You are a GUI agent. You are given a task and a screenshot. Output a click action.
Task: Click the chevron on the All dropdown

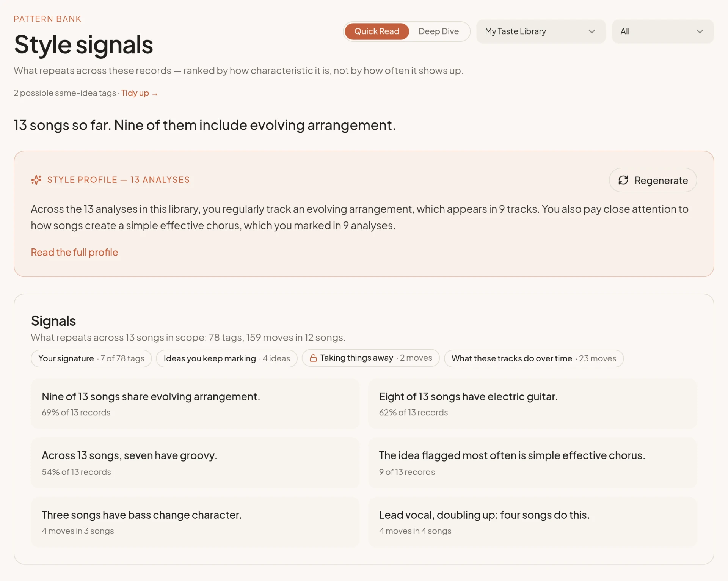pos(700,31)
